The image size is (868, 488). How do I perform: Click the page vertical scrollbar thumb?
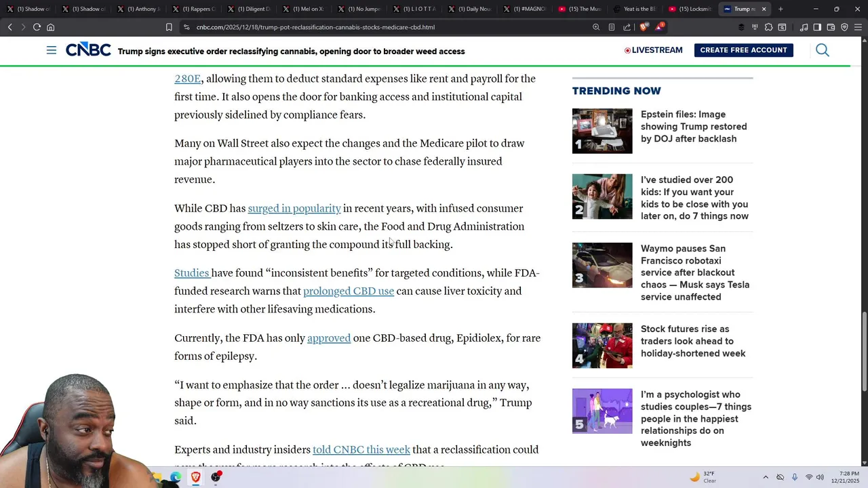(x=864, y=351)
